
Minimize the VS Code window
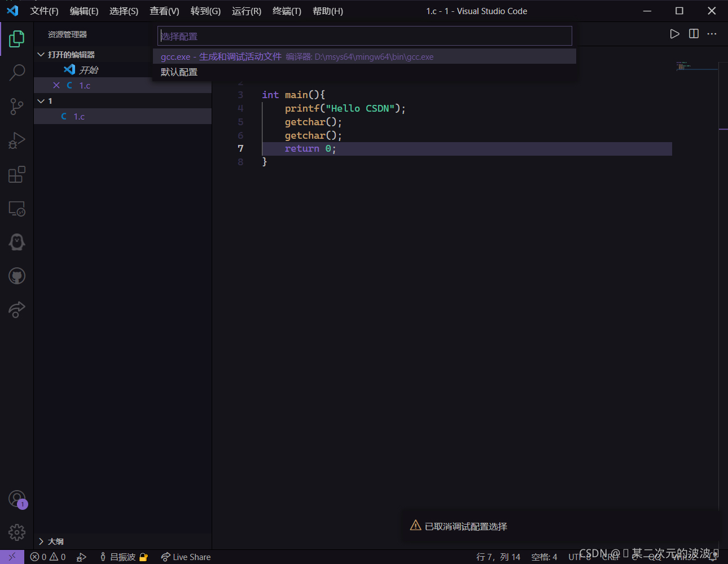[647, 11]
